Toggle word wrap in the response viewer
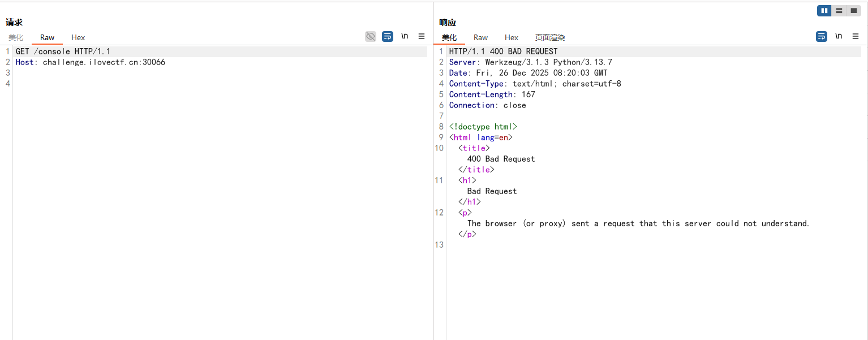Viewport: 868px width, 340px height. pos(822,36)
